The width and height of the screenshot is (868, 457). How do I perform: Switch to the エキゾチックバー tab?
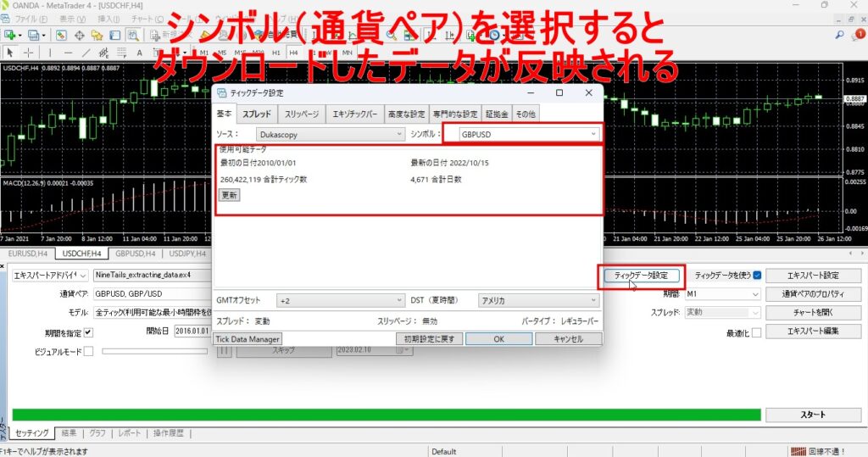[x=354, y=114]
